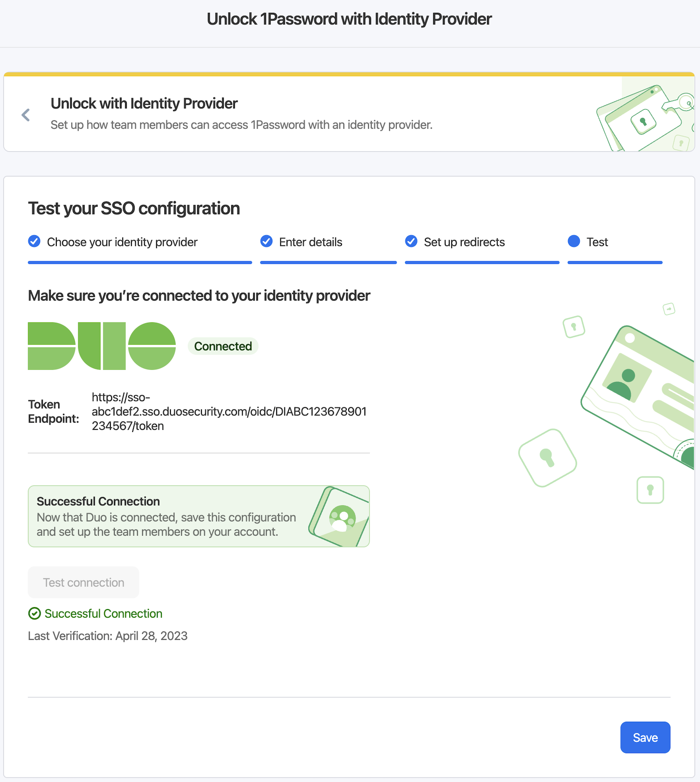Toggle the Choose your identity provider step indicator
Screen dimensions: 700x782
[34, 242]
